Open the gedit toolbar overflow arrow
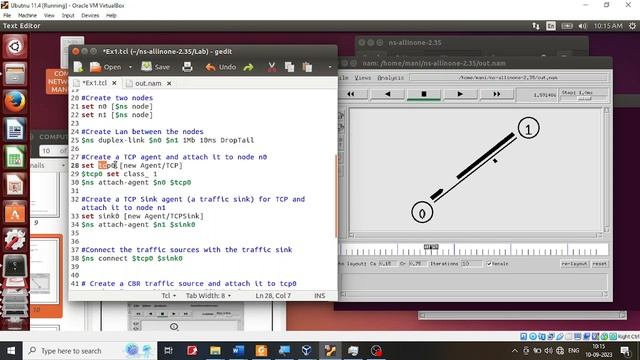Viewport: 640px width, 360px height. (330, 67)
